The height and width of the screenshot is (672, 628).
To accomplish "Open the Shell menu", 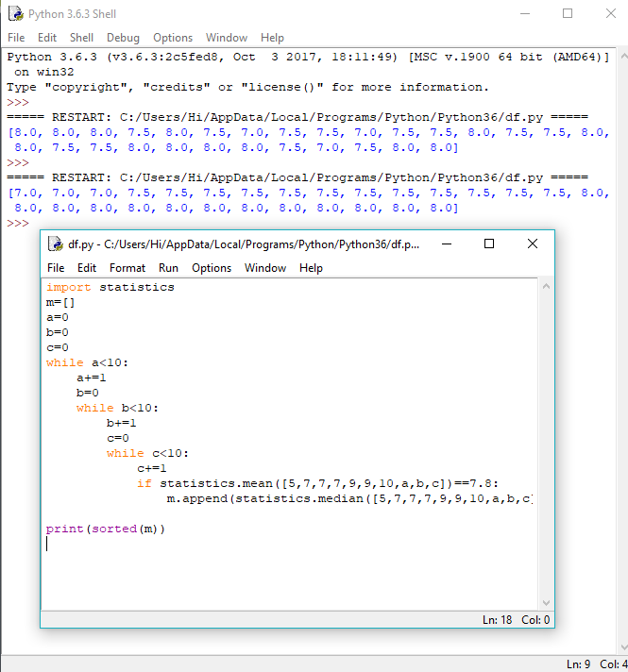I will coord(82,38).
